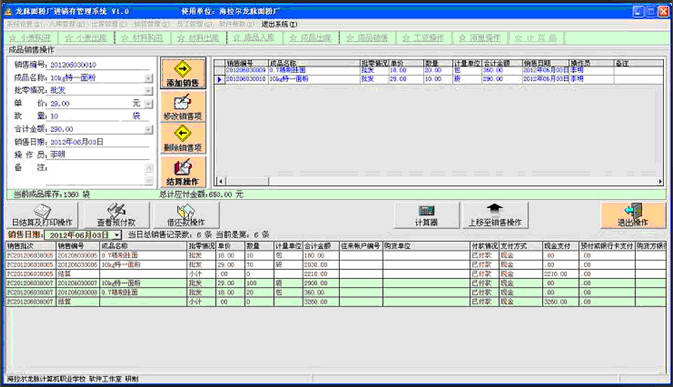
Task: Click the row selector arrow in the upper sales grid
Action: [219, 79]
